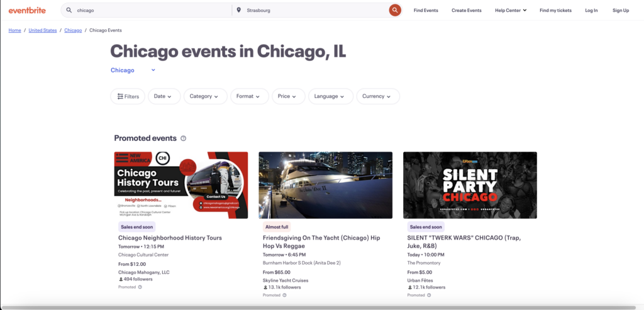This screenshot has width=644, height=310.
Task: Click the From $5.00 price
Action: 419,272
